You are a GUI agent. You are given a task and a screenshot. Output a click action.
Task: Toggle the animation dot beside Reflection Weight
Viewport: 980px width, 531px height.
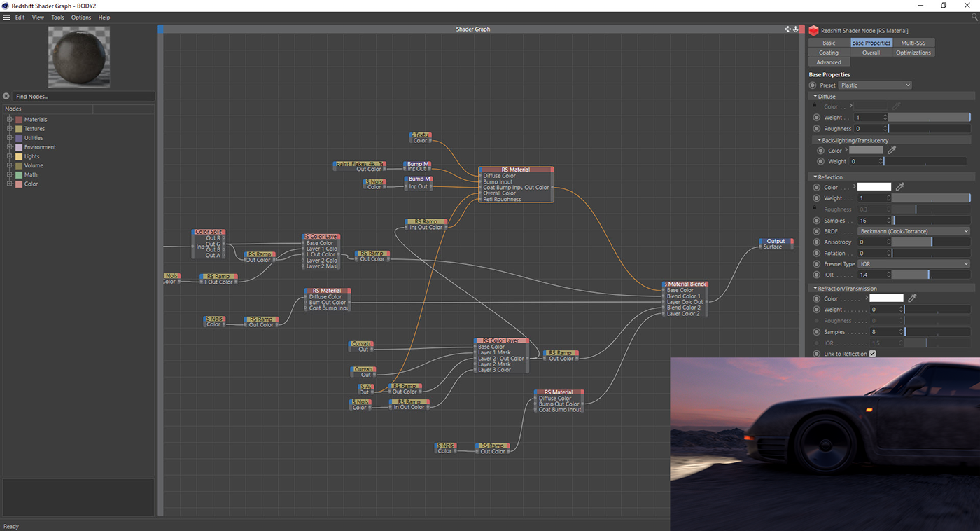coord(817,198)
